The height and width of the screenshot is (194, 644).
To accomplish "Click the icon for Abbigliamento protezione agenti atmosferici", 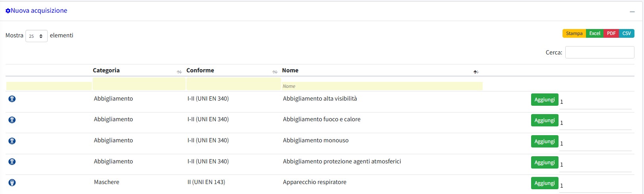I will [x=12, y=162].
